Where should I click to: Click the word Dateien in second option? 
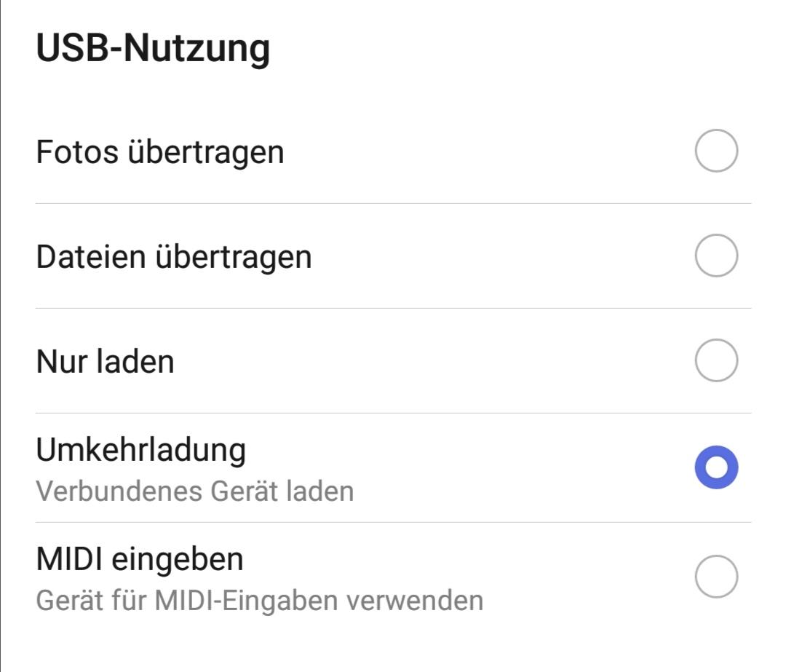[x=90, y=257]
